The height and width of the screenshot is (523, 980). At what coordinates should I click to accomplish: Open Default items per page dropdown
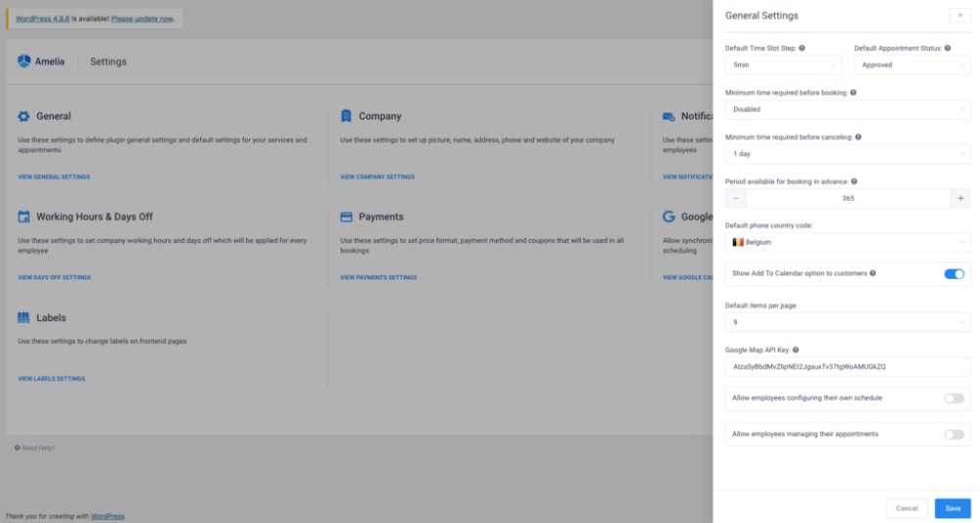[x=848, y=322]
